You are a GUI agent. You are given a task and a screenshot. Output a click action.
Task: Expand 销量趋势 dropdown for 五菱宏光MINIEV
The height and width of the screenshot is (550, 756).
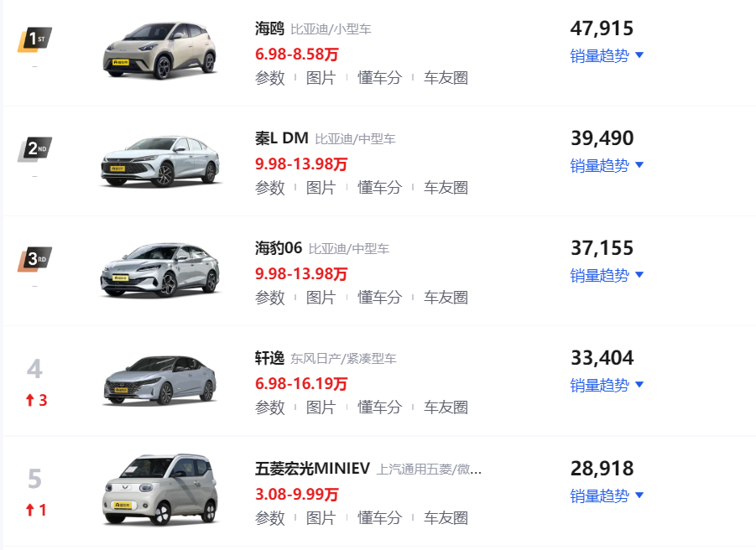607,496
